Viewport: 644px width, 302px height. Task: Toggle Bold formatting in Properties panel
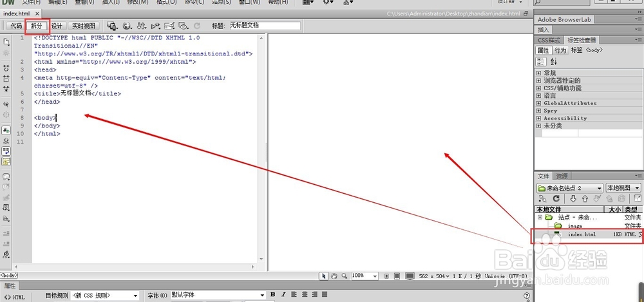[x=272, y=295]
